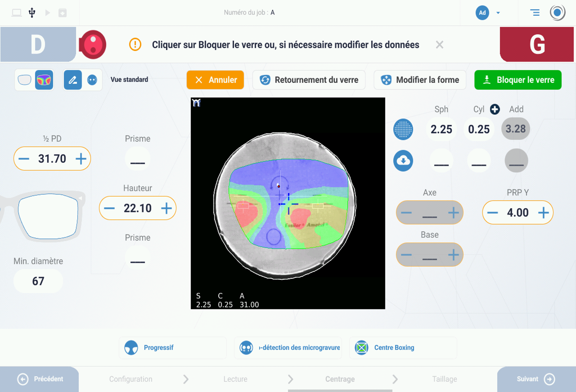This screenshot has width=576, height=392.
Task: Increase the PRP Y value
Action: 543,213
